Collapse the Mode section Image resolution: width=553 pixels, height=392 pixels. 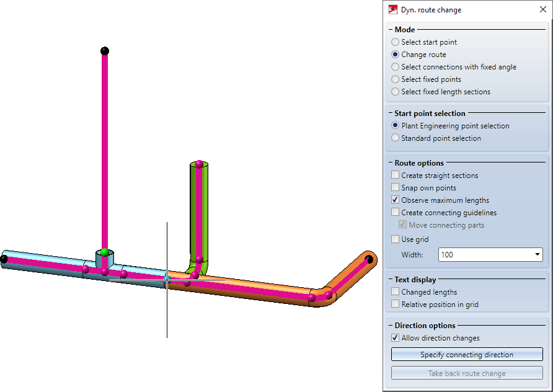click(x=391, y=30)
